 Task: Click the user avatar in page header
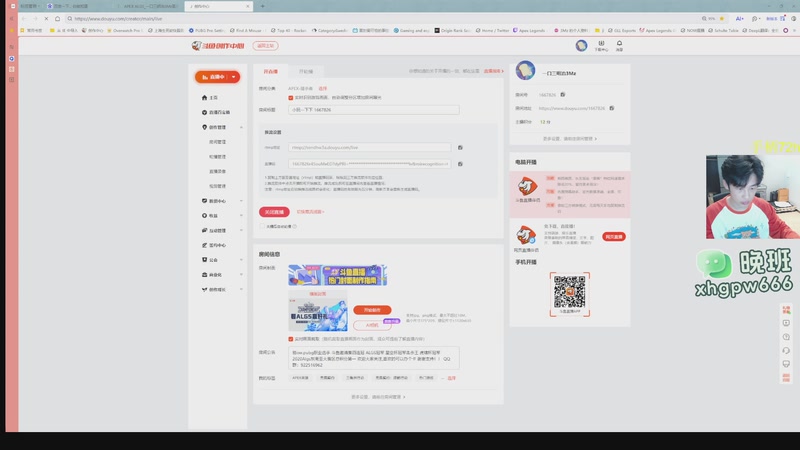[x=581, y=45]
